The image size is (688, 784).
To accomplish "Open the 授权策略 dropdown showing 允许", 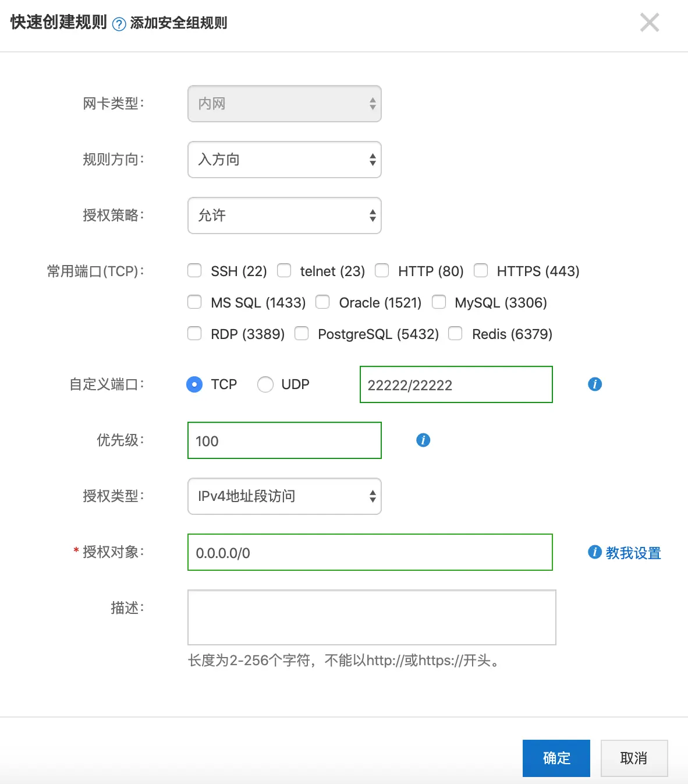I will click(x=285, y=216).
